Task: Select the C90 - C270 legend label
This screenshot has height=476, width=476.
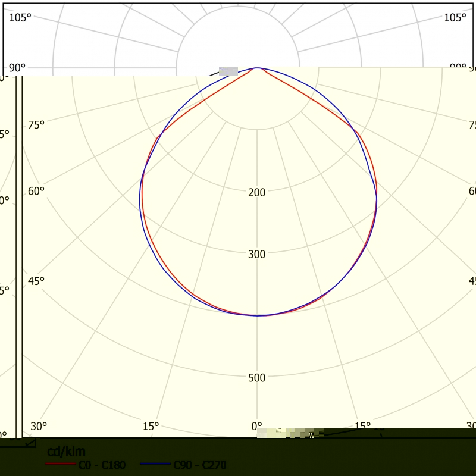Action: pyautogui.click(x=199, y=465)
